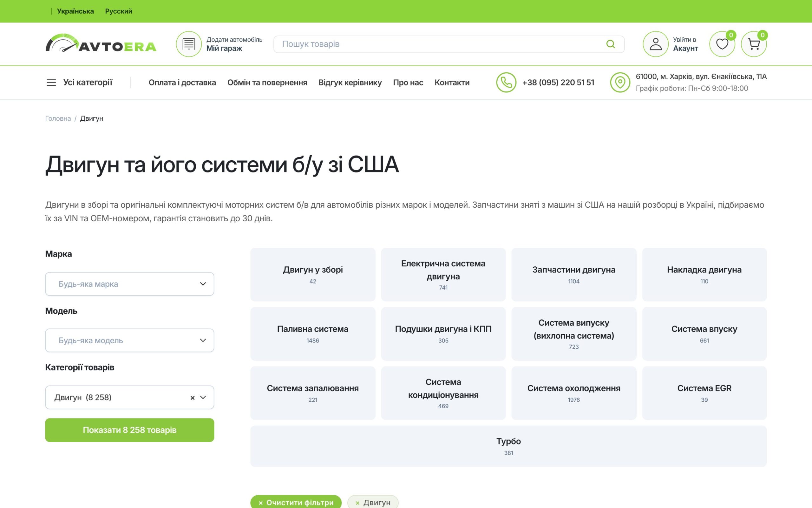Call the +38 (095) 220 51 51 number
The width and height of the screenshot is (812, 508).
[558, 82]
